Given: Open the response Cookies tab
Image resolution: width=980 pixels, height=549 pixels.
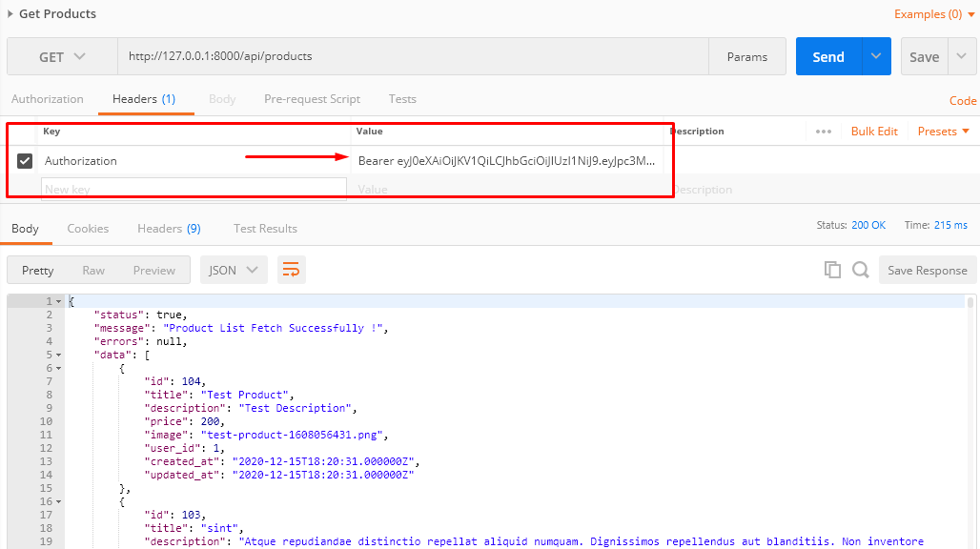Looking at the screenshot, I should [x=88, y=229].
